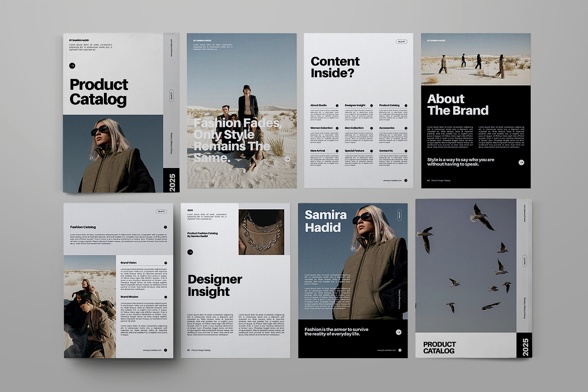Viewport: 588px width, 392px height.
Task: Select the Men Collection contents entry
Action: coord(359,135)
